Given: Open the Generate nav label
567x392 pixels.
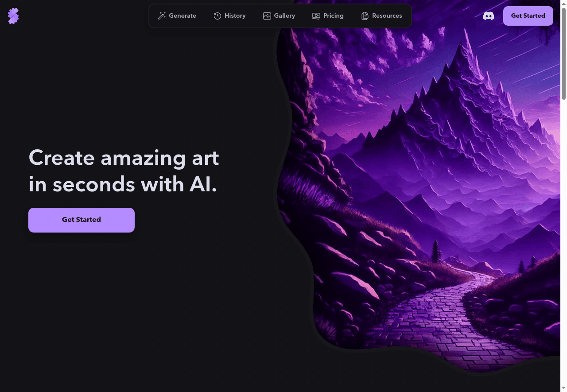Looking at the screenshot, I should click(x=183, y=16).
